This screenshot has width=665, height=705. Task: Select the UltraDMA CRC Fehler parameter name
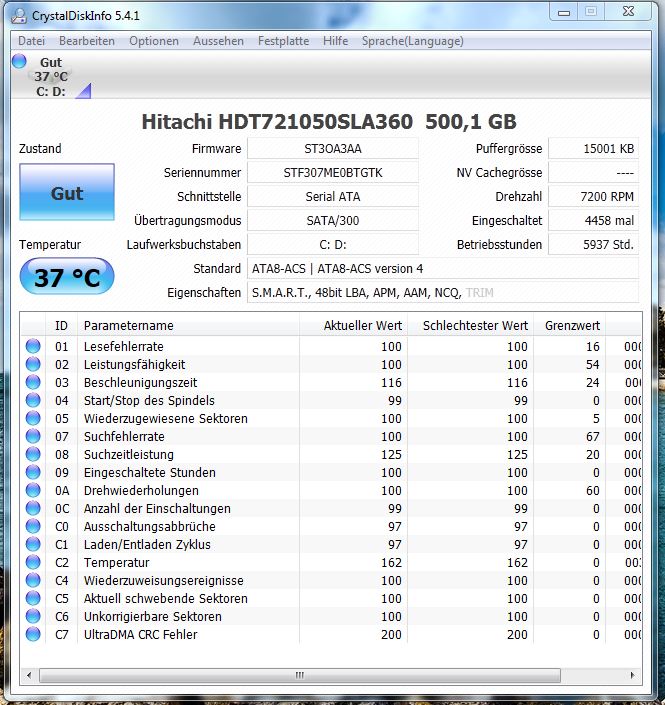141,634
